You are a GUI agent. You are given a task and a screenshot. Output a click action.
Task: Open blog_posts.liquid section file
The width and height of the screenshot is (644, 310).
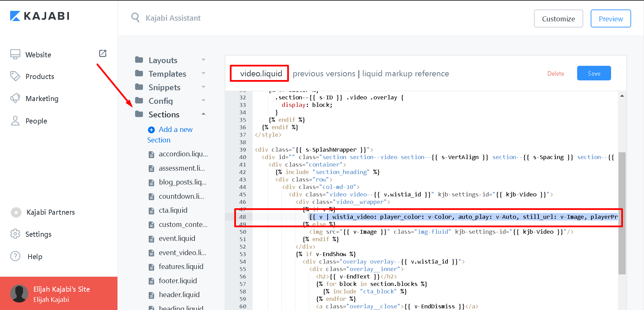(183, 182)
